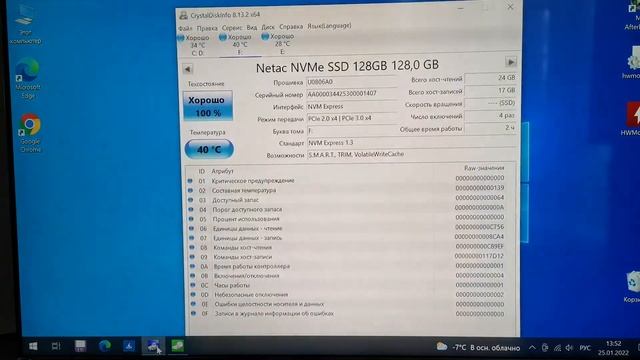Screen dimensions: 640x360
Task: Open the Язык(Language) menu
Action: pos(329,26)
